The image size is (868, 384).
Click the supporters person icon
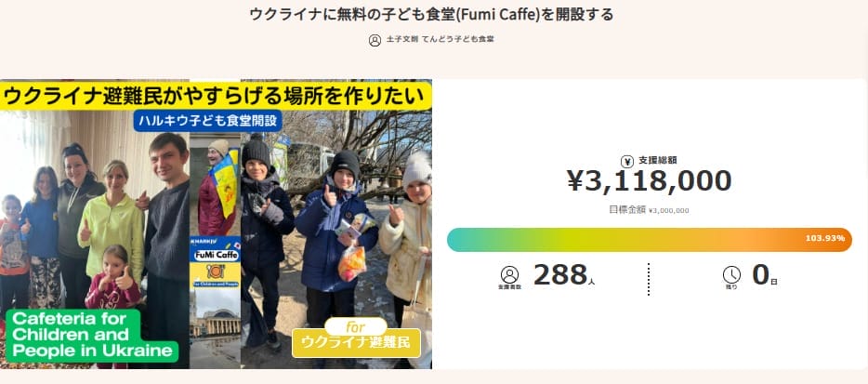509,274
